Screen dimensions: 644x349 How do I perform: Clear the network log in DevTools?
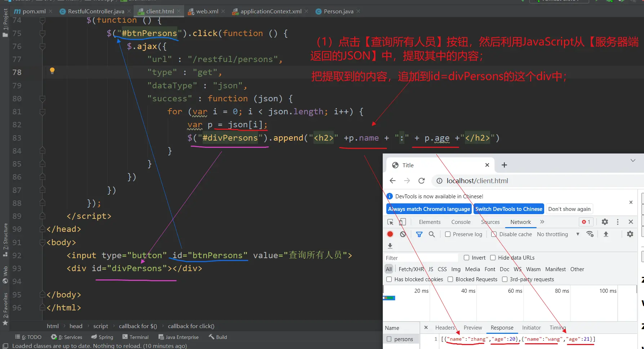click(x=403, y=234)
